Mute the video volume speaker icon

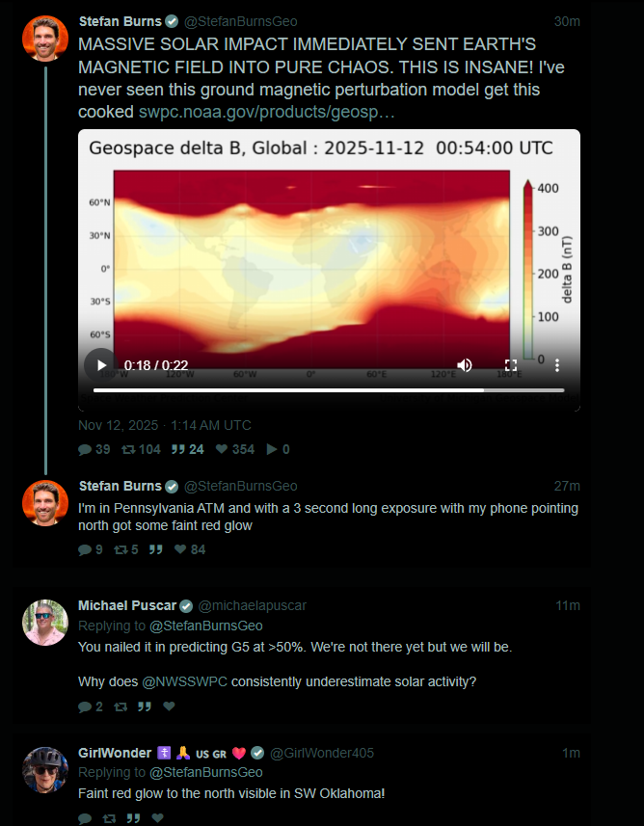coord(465,365)
